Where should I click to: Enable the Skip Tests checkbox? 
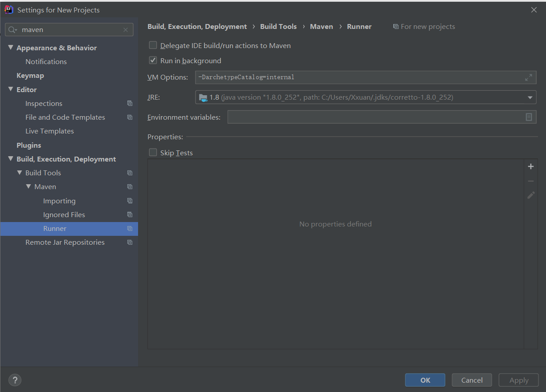point(153,153)
